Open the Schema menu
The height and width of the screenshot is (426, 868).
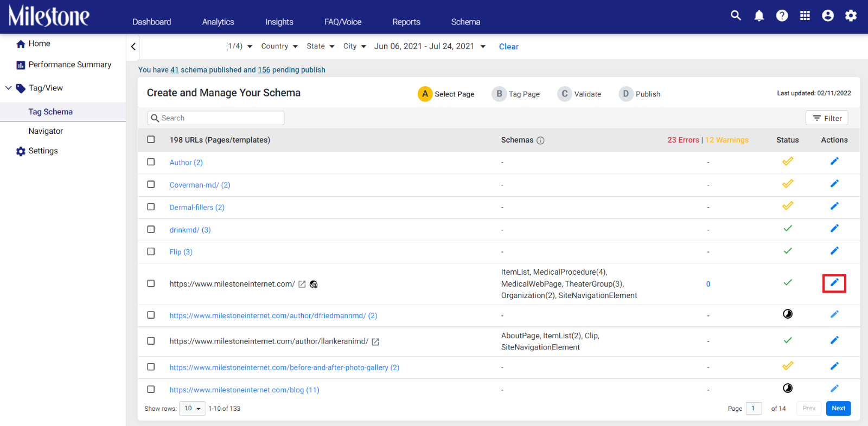tap(465, 22)
